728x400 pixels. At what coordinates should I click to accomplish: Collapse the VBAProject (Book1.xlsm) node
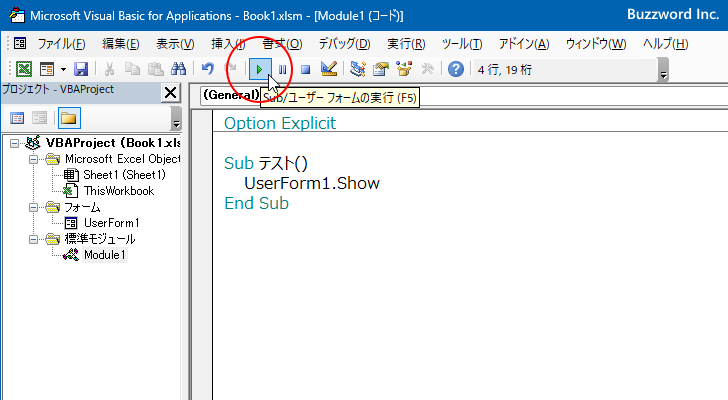tap(14, 143)
